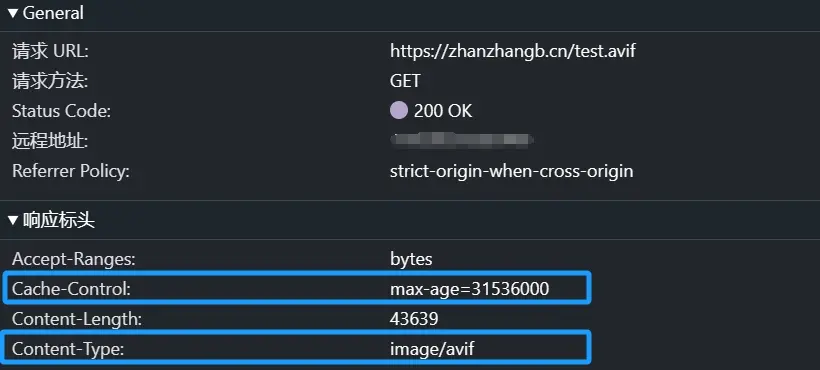Select the strict-origin-when-cross-origin policy value
The width and height of the screenshot is (820, 370).
click(x=511, y=171)
